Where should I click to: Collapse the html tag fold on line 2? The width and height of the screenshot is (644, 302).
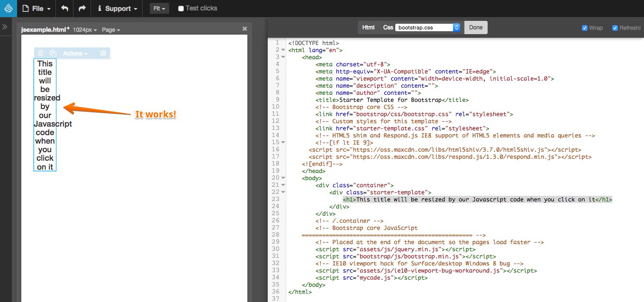(283, 50)
